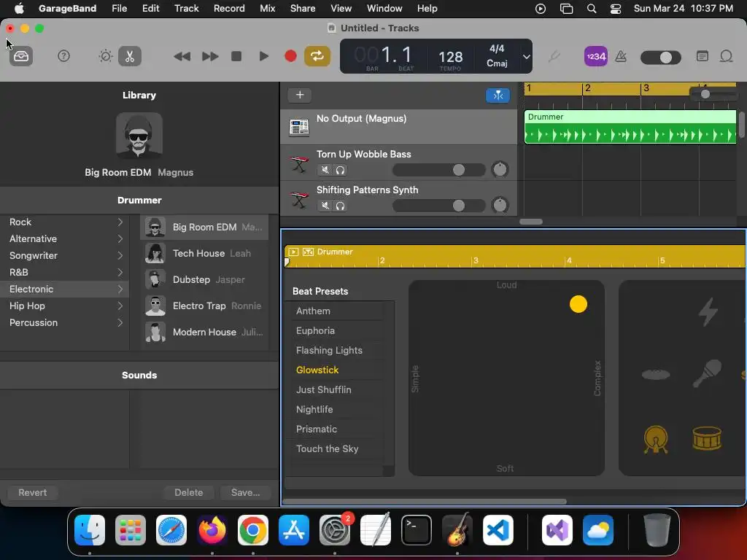Viewport: 747px width, 560px height.
Task: Click the red Record button
Action: (290, 56)
